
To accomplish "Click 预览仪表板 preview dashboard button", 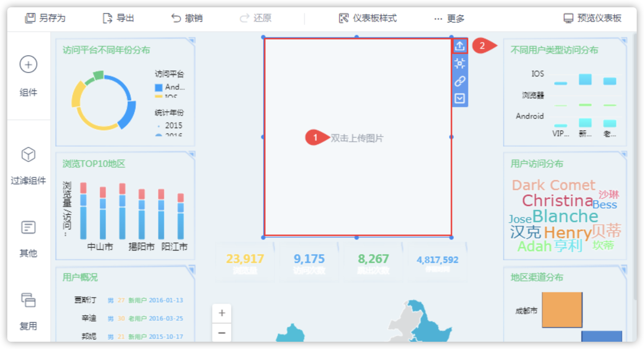I will 592,18.
